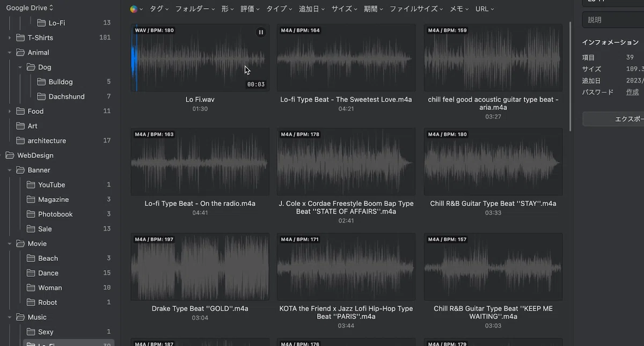Click the Drake Type Beat ''GOLD''.m4a name
Screen dimensions: 644x346
200,308
